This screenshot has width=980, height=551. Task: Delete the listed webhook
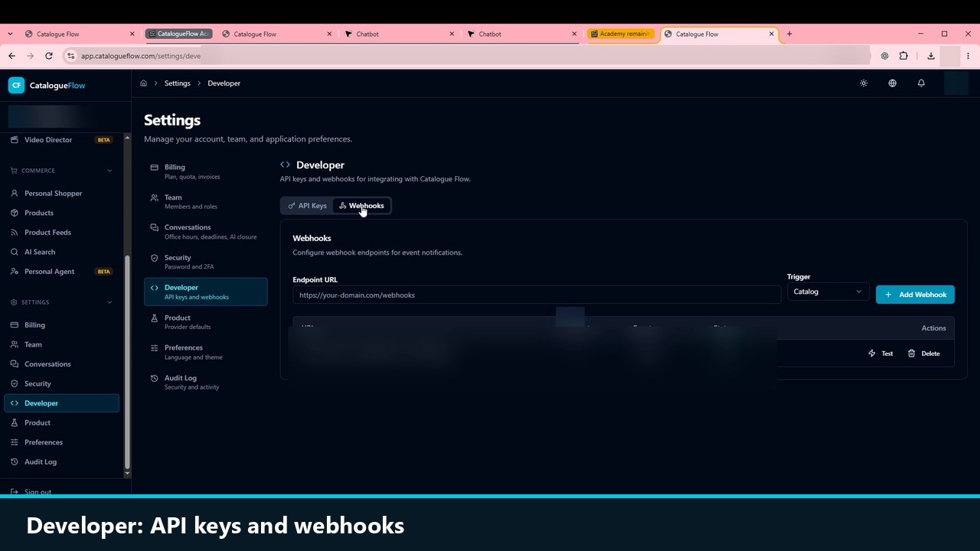pyautogui.click(x=923, y=354)
